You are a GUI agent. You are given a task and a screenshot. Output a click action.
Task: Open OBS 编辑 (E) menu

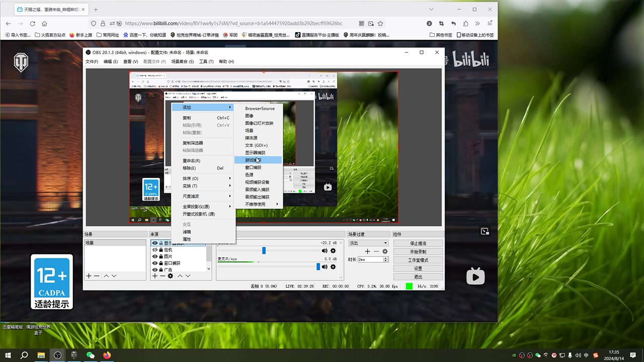[111, 61]
